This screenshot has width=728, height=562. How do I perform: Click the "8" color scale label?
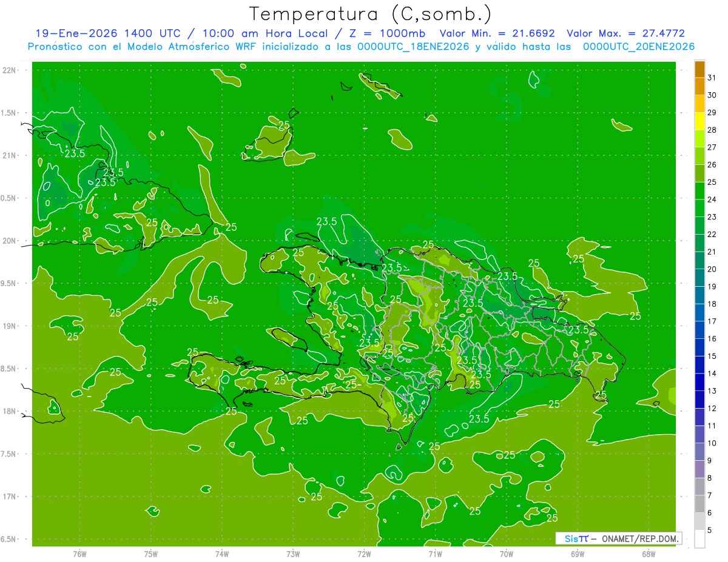click(x=710, y=478)
